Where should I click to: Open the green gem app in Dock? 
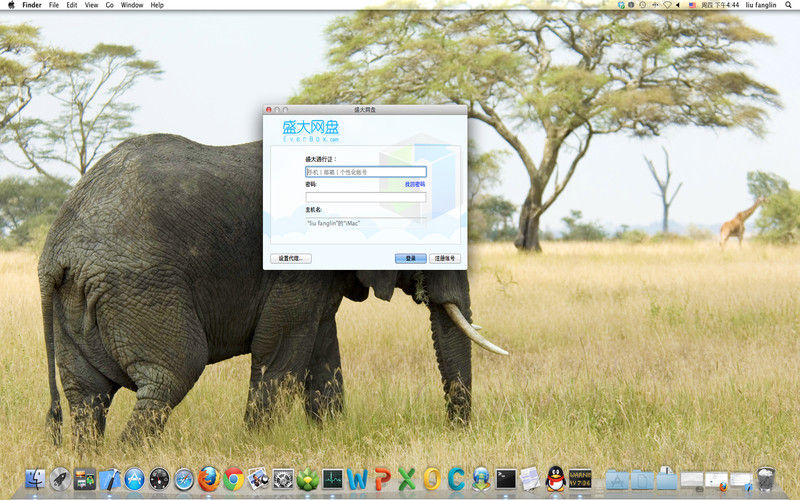coord(308,480)
